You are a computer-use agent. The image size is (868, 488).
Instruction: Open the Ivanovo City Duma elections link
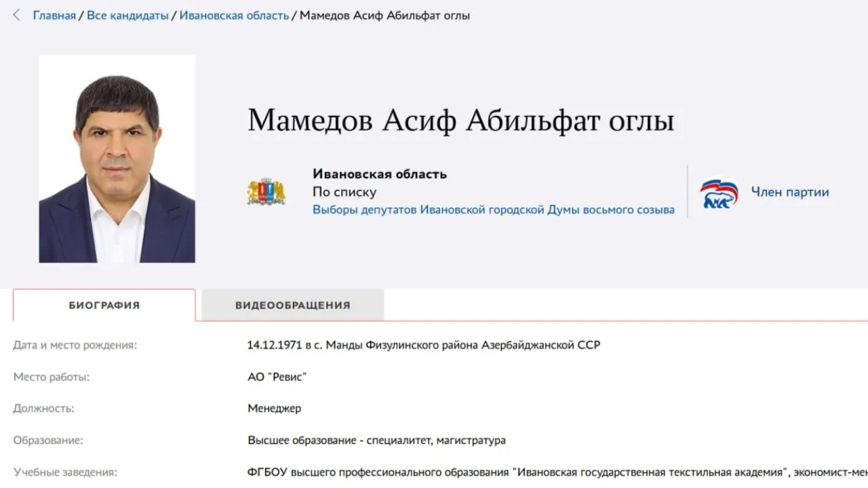493,210
